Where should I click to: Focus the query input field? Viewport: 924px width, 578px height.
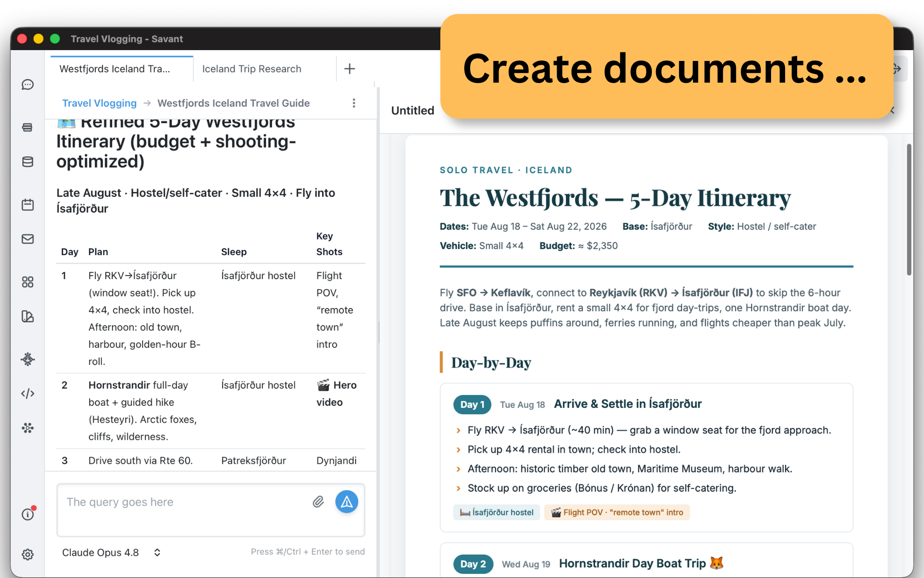(x=211, y=510)
